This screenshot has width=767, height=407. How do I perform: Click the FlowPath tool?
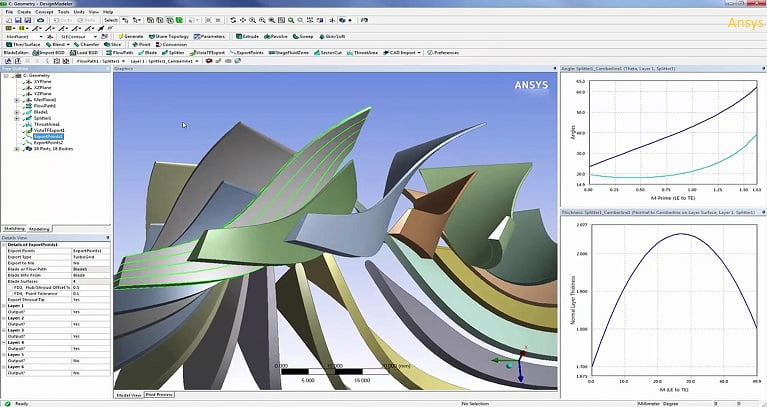pyautogui.click(x=119, y=52)
